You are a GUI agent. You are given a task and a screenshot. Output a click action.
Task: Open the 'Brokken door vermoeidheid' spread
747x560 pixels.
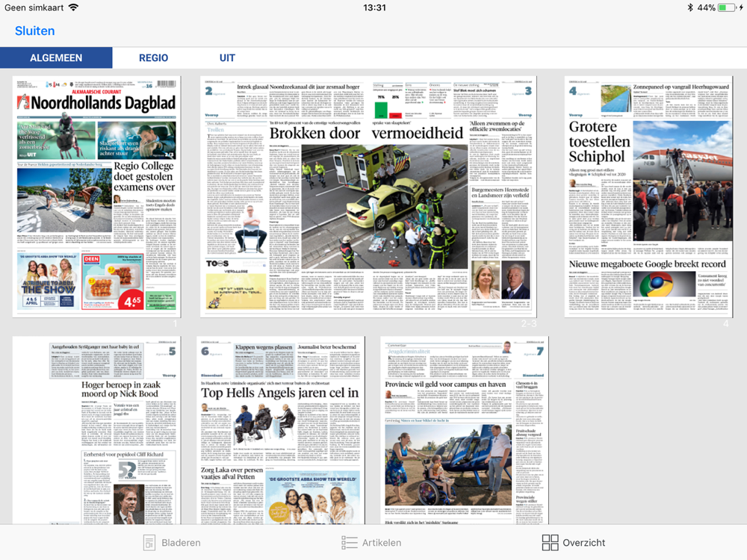pyautogui.click(x=368, y=196)
